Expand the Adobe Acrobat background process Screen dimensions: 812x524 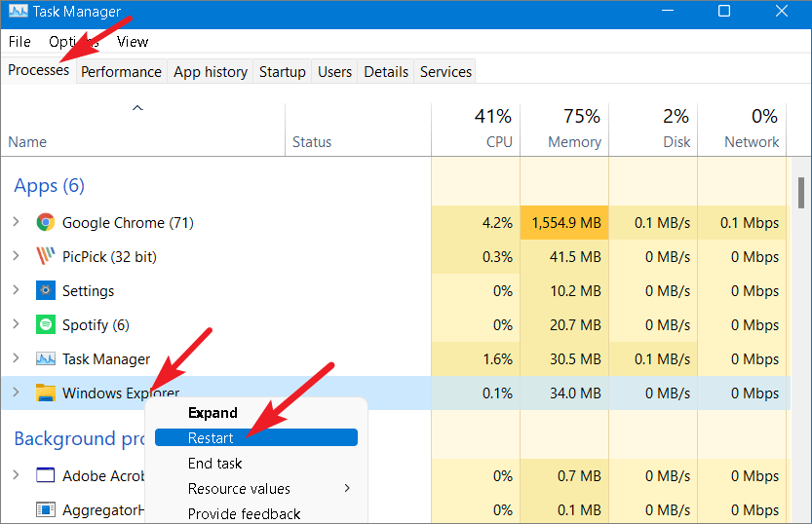pyautogui.click(x=16, y=475)
